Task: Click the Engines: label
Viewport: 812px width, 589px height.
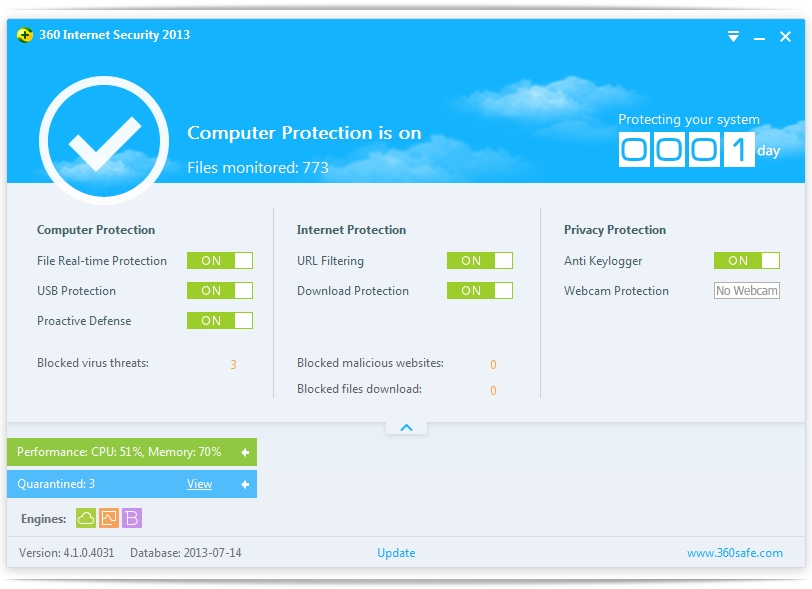Action: point(44,519)
